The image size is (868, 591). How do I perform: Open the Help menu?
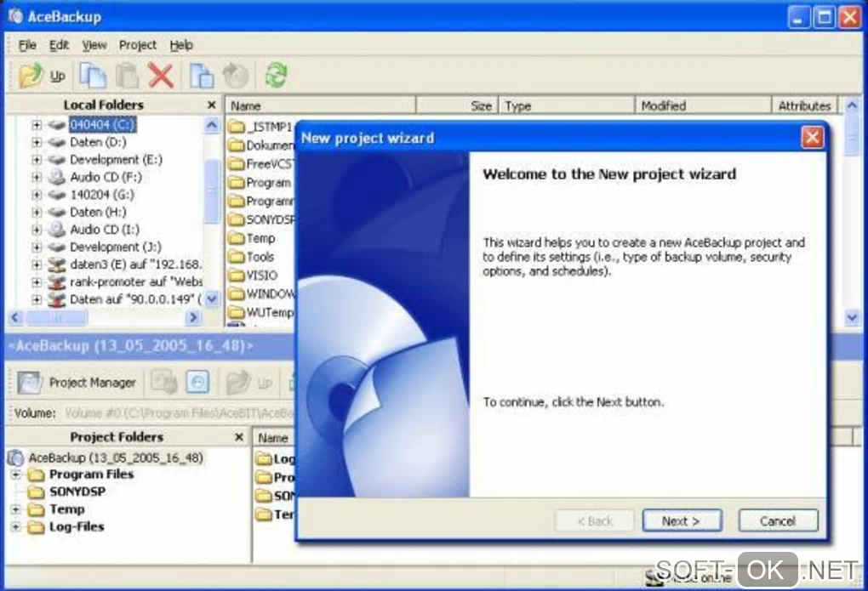[181, 45]
